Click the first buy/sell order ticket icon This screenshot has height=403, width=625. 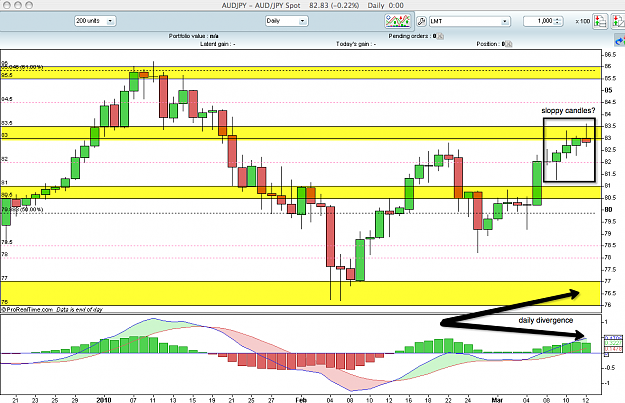(x=600, y=21)
